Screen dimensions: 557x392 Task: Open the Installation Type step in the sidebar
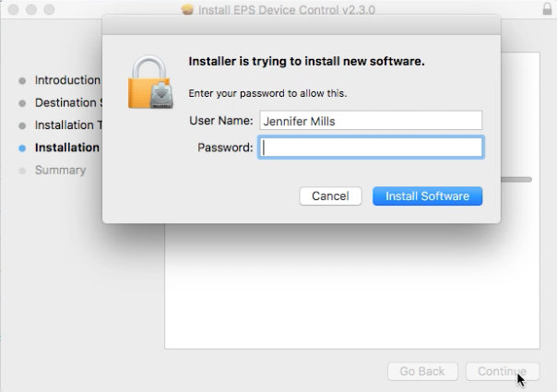coord(66,125)
